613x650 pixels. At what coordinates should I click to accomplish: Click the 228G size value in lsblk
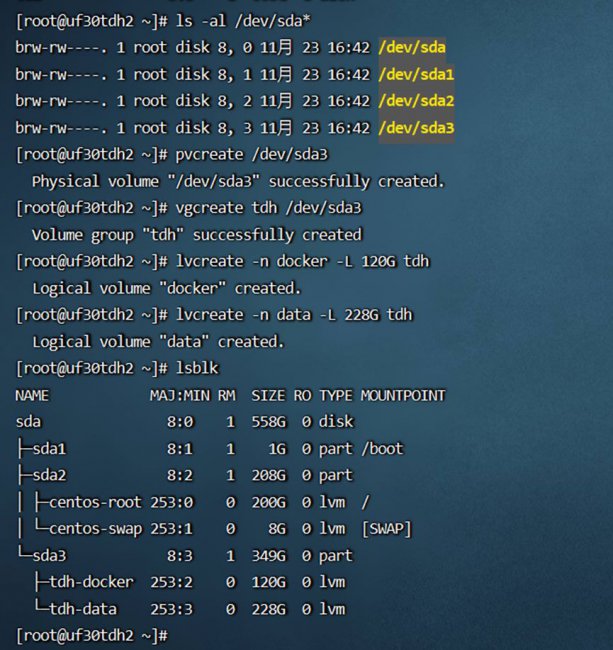269,609
